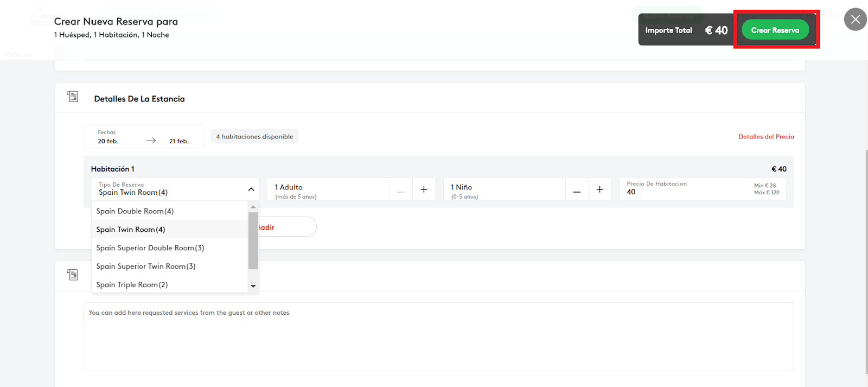Click the dropdown list scroll-up arrow
The image size is (868, 387).
pyautogui.click(x=253, y=207)
